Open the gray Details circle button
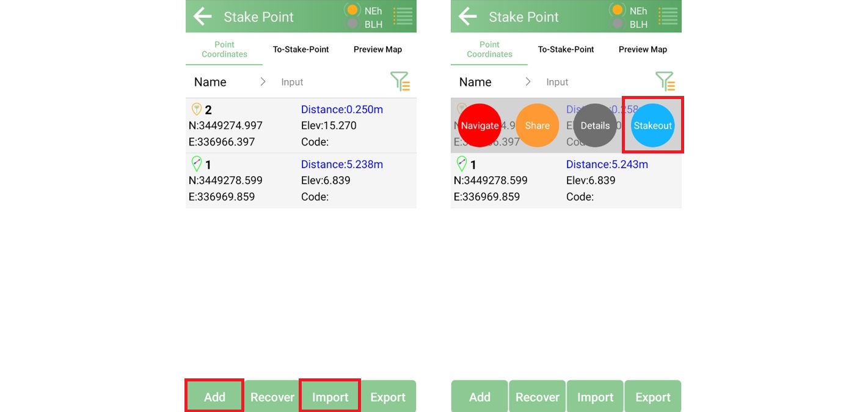The image size is (868, 412). pos(595,125)
